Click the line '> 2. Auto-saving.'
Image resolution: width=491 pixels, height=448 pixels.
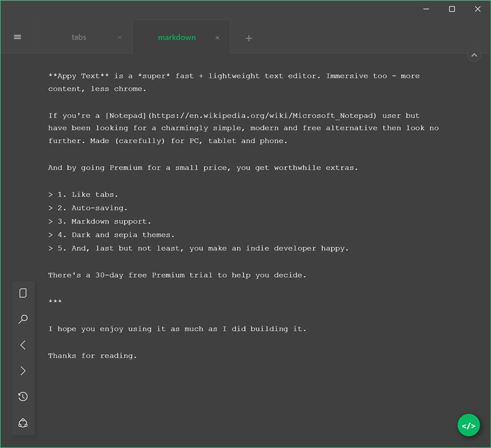pos(87,208)
